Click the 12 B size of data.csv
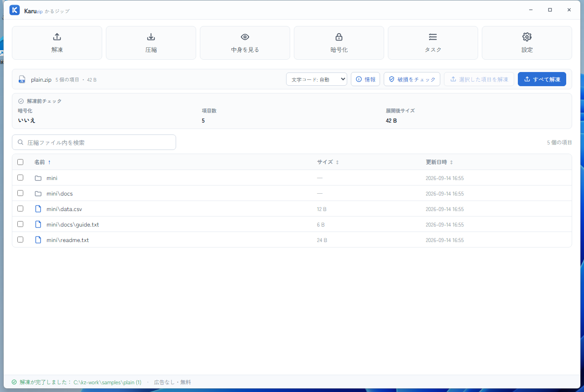The width and height of the screenshot is (584, 392). [x=322, y=209]
